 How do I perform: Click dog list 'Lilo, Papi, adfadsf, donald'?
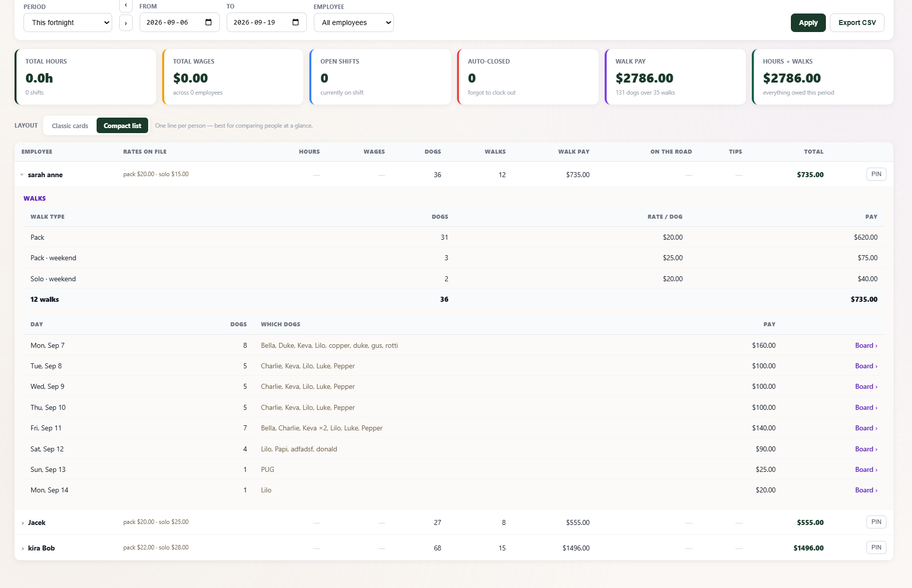click(299, 449)
